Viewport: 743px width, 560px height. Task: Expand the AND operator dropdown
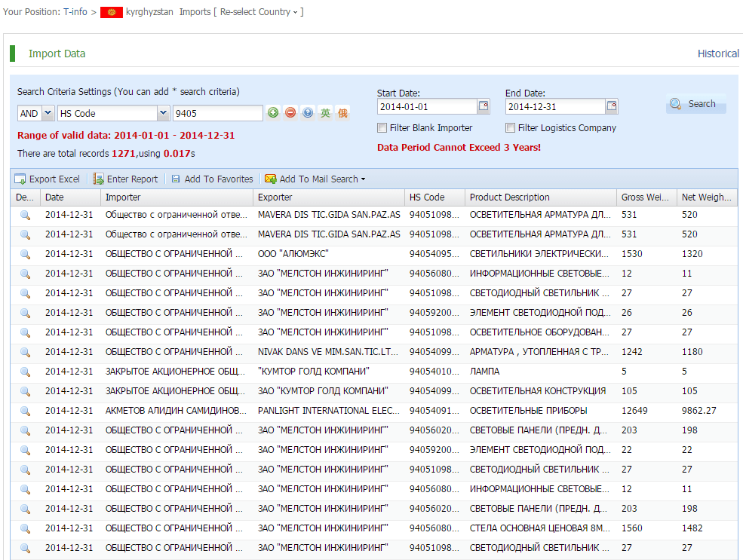click(47, 113)
